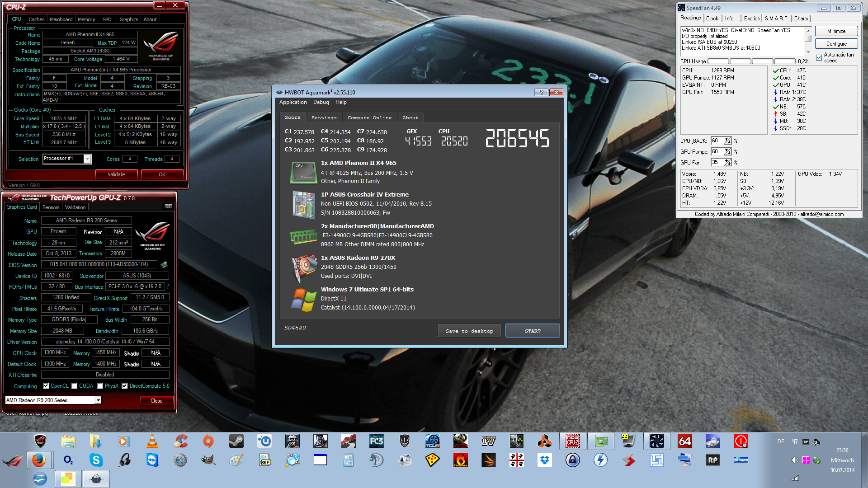Click the 1P ASUS Crosshair IV Extreme entry
This screenshot has height=488, width=868.
pyautogui.click(x=364, y=195)
